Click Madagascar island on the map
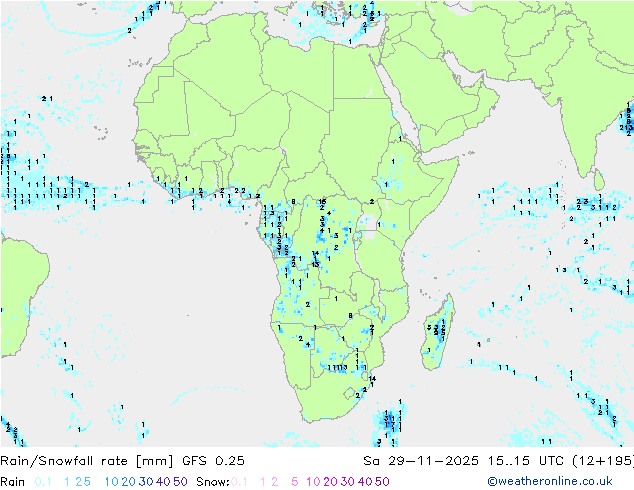Viewport: 634px width, 490px height. 437,334
